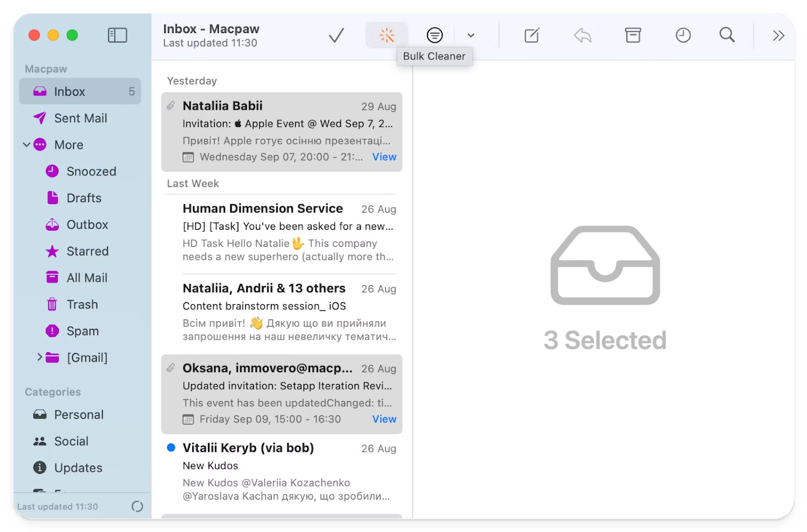Compose a new email
Screen dimensions: 807x532
(531, 35)
